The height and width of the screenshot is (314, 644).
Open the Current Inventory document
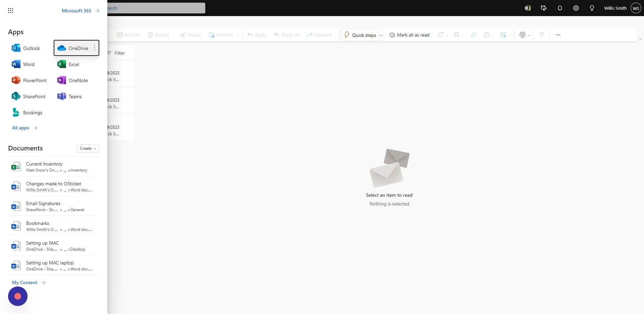tap(44, 164)
